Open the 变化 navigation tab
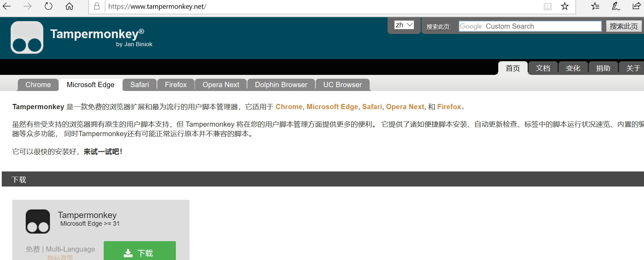Image resolution: width=644 pixels, height=260 pixels. [x=573, y=68]
